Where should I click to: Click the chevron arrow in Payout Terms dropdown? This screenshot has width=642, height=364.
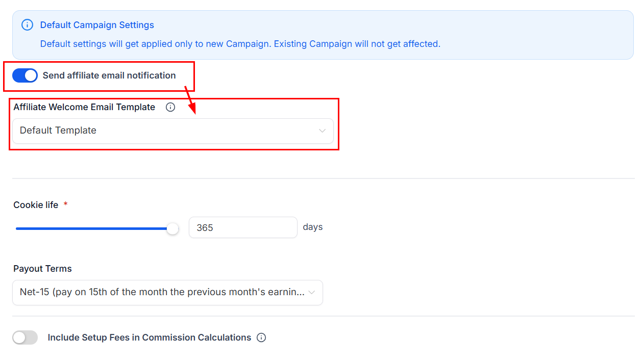(x=312, y=293)
